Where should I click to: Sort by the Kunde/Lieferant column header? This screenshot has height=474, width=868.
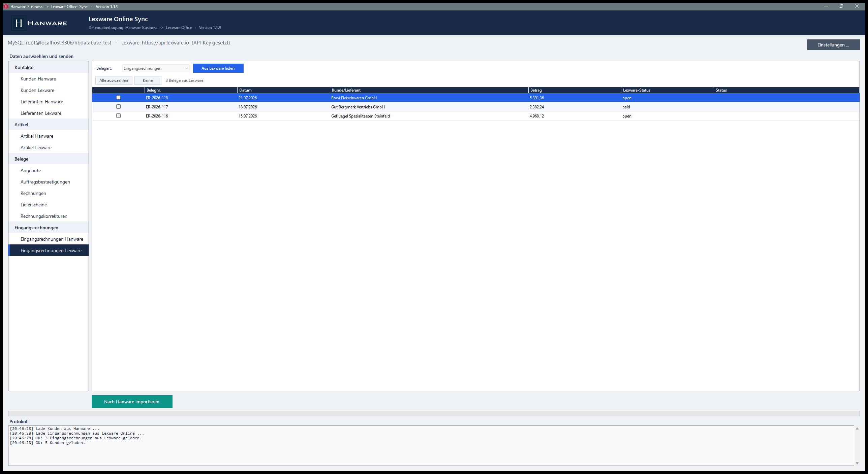click(429, 90)
